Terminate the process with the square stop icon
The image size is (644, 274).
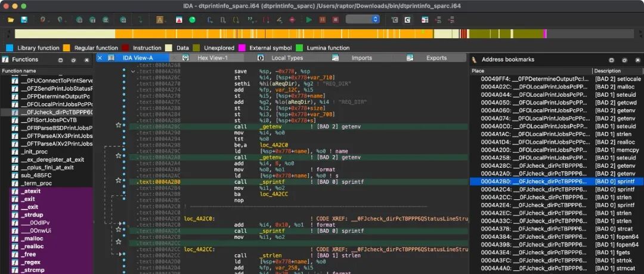336,20
